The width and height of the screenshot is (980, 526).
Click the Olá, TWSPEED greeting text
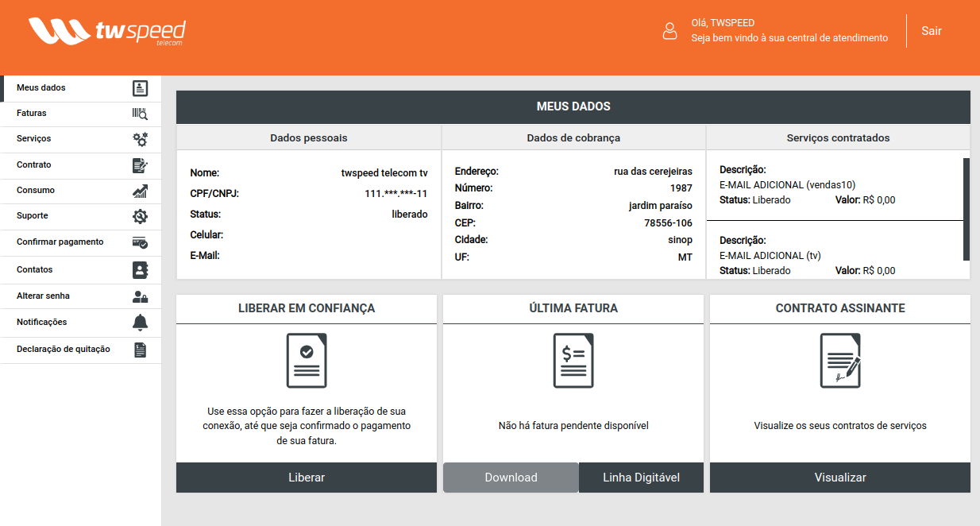(x=723, y=23)
